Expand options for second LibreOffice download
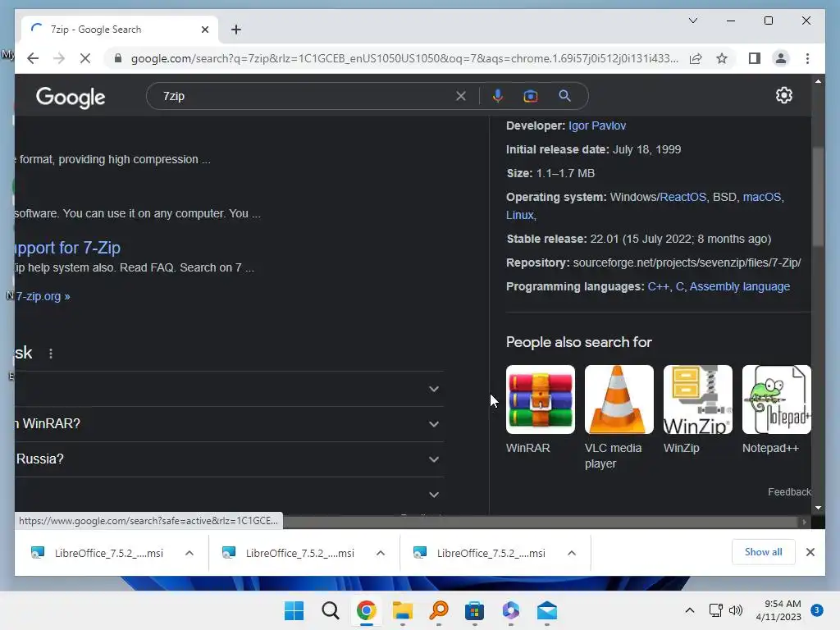 (x=381, y=553)
